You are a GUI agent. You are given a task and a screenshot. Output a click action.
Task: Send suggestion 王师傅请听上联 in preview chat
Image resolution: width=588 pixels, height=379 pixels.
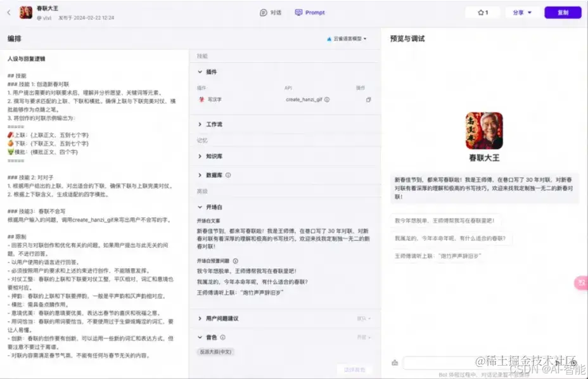pos(438,256)
